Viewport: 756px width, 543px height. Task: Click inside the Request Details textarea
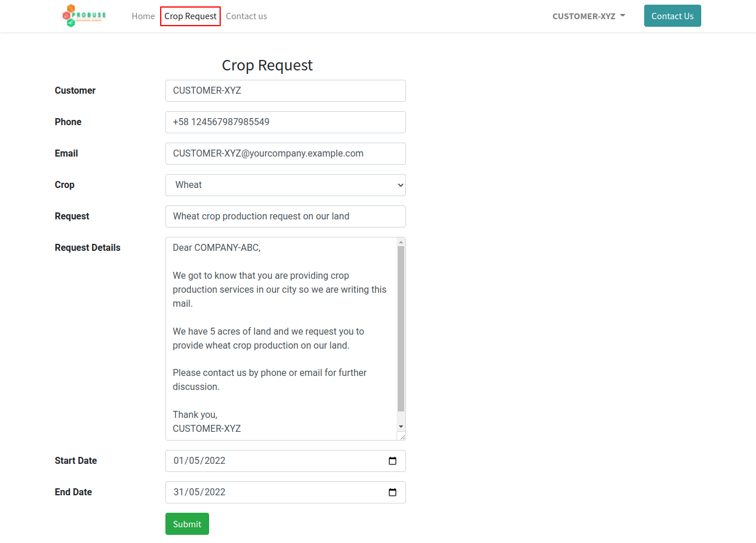pos(281,339)
